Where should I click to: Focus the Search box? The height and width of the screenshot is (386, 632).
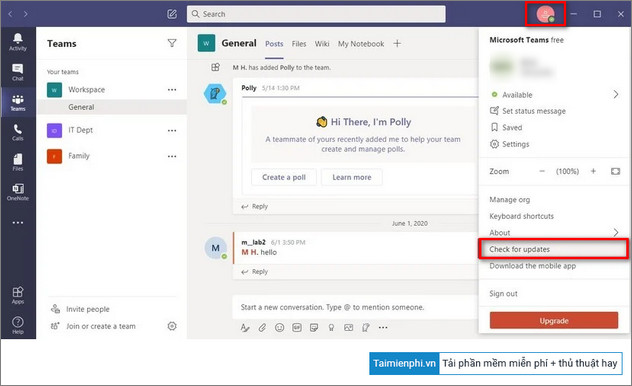click(x=316, y=14)
